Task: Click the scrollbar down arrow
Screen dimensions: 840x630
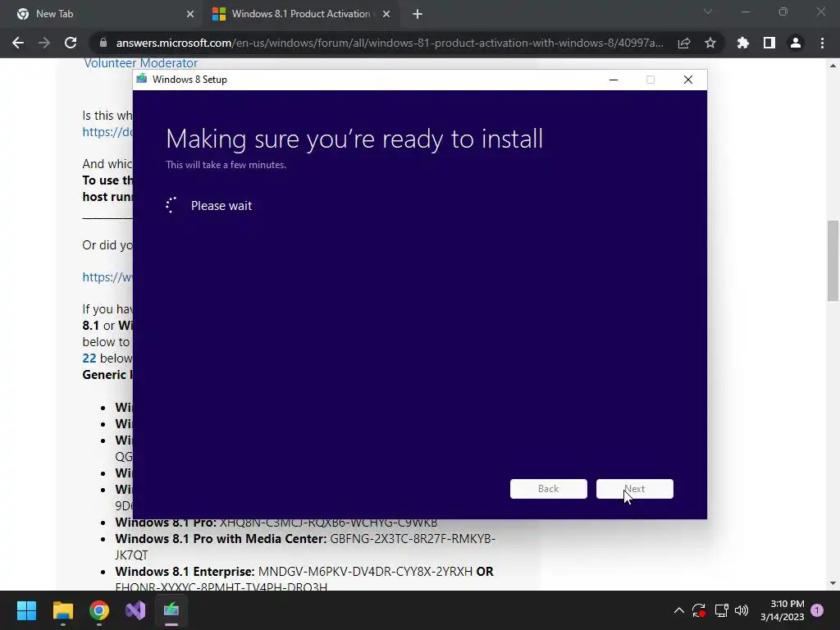Action: point(833,583)
